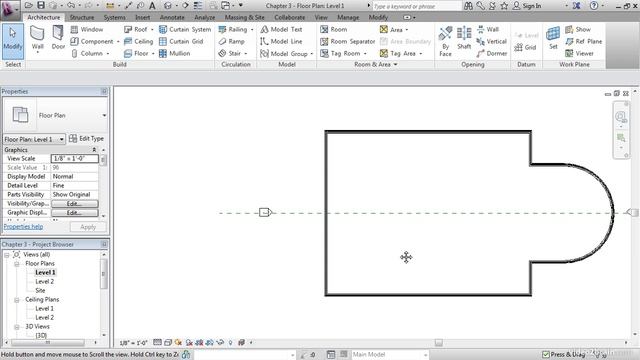The image size is (640, 360).
Task: Click the Edit Type button
Action: click(86, 139)
